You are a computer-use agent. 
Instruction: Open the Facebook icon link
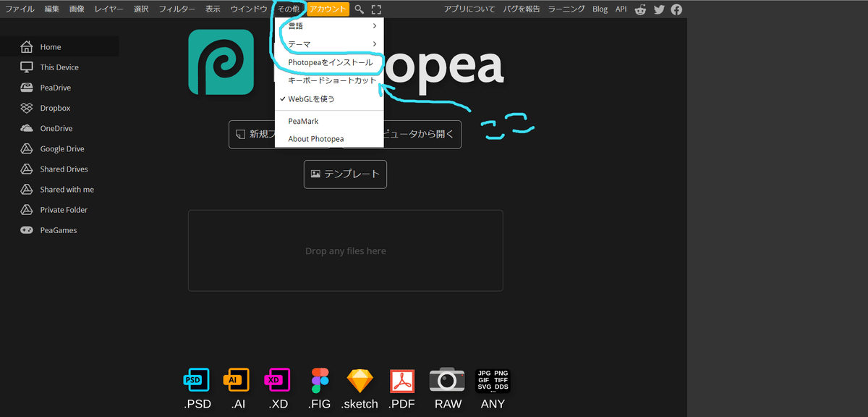point(676,9)
